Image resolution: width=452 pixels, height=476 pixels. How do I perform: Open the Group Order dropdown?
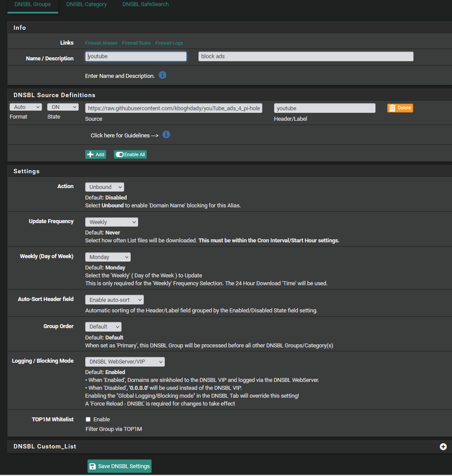[x=103, y=327]
